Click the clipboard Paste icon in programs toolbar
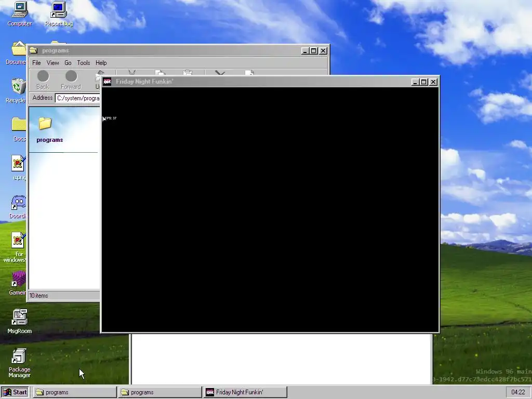The height and width of the screenshot is (399, 532). point(188,72)
